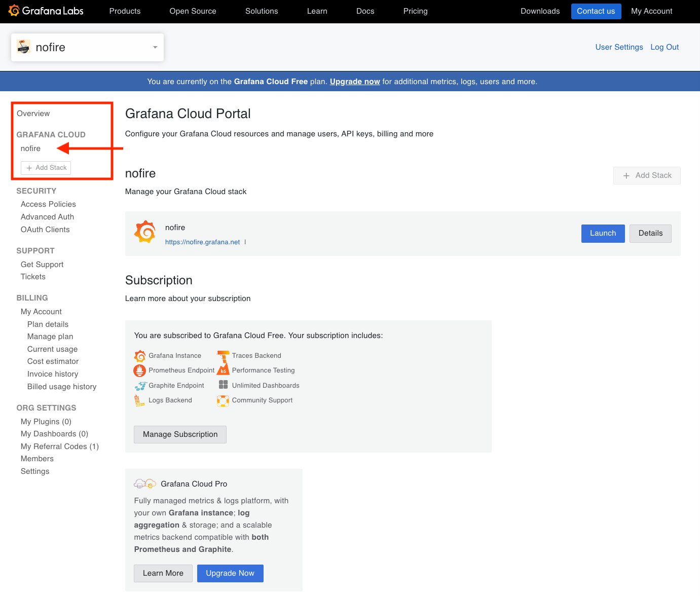Click the Unlimited Dashboards icon

(224, 385)
